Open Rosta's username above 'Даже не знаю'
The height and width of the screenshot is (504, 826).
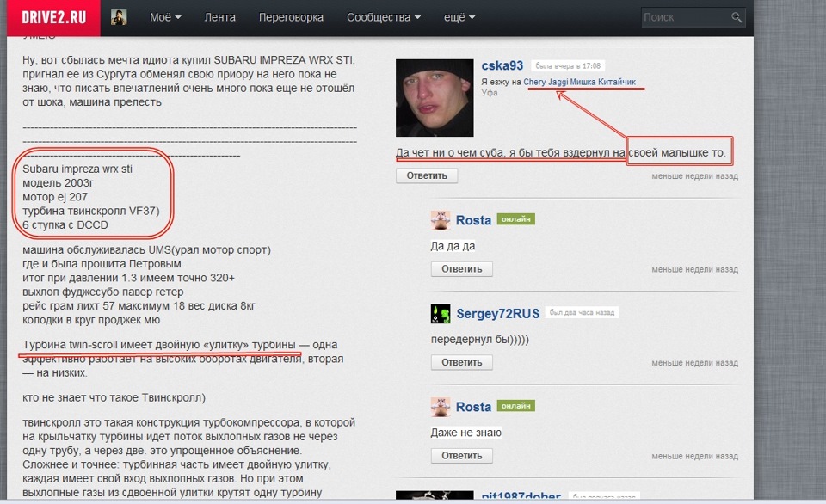[473, 407]
